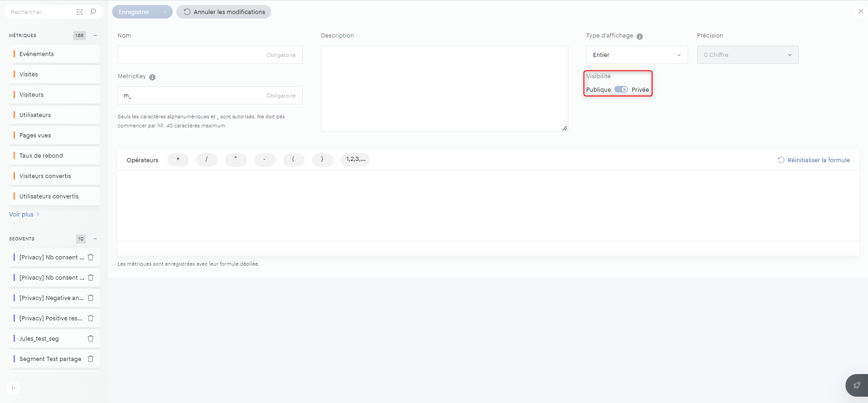Click Réinitialiser la formule
The width and height of the screenshot is (868, 403).
pyautogui.click(x=813, y=160)
